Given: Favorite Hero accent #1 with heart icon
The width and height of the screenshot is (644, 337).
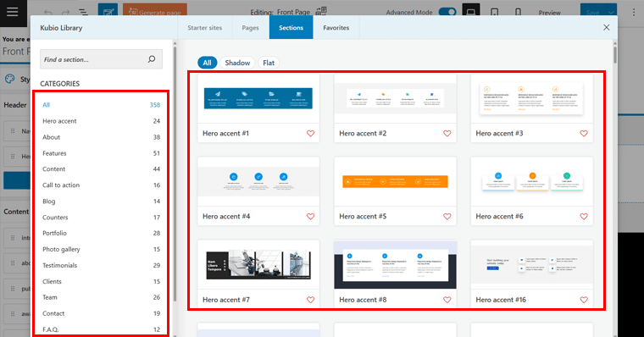Looking at the screenshot, I should (310, 134).
